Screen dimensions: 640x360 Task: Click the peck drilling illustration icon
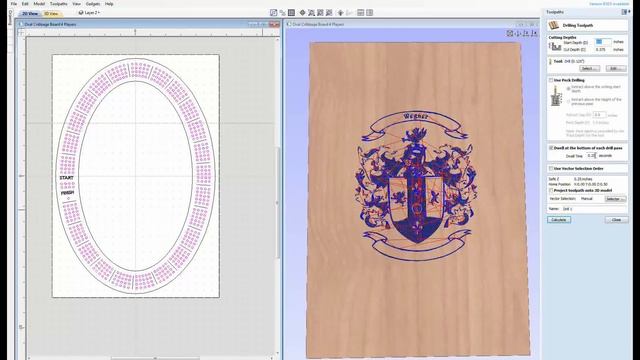[556, 96]
